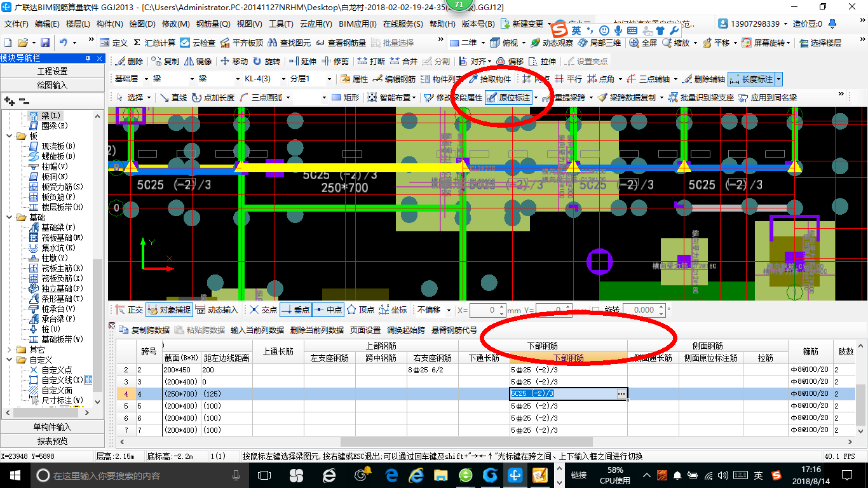Collapse the 板 tree node
Viewport: 868px width, 488px height.
coord(9,136)
